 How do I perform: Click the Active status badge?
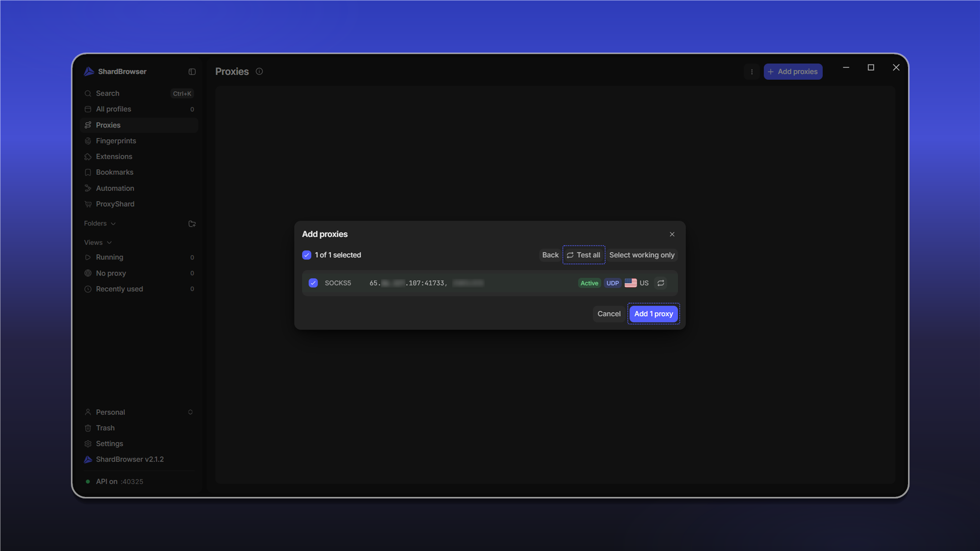[x=589, y=283]
